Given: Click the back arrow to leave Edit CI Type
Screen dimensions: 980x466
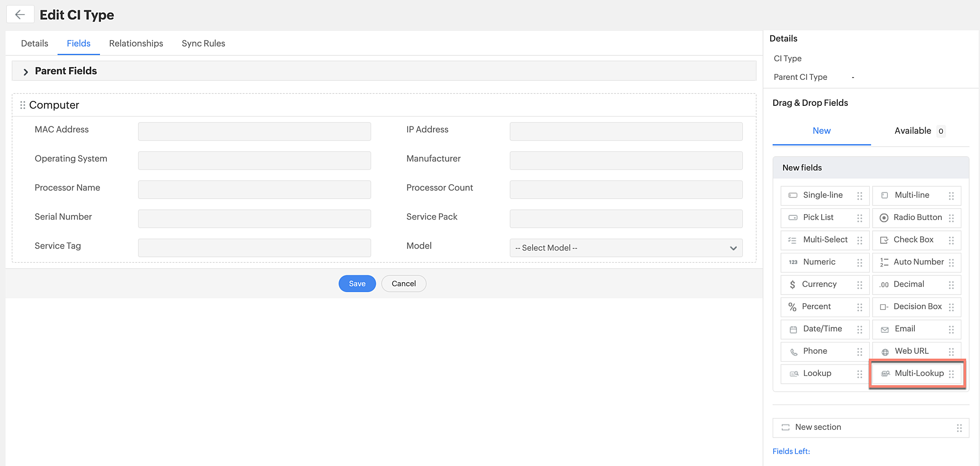Looking at the screenshot, I should pyautogui.click(x=20, y=14).
